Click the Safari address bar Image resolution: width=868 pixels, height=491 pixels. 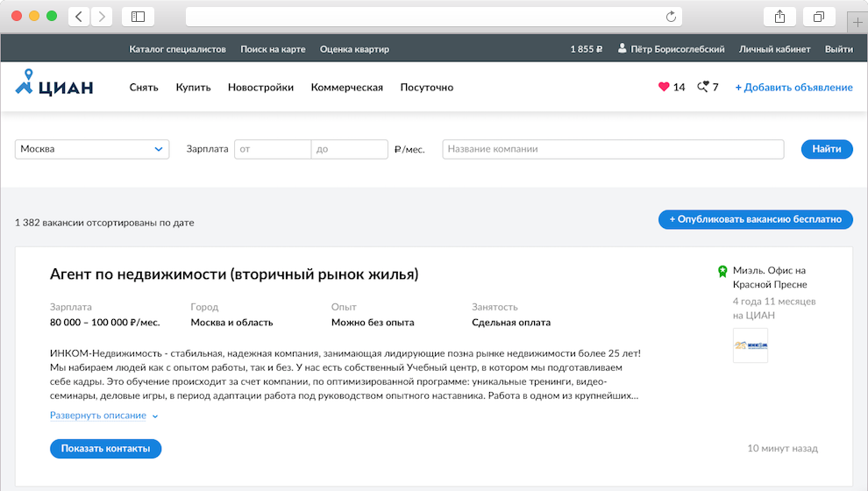434,17
